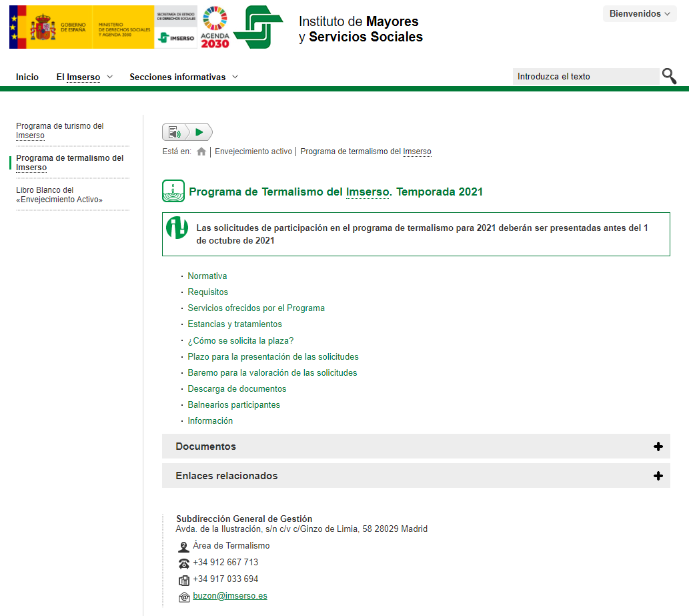Open the text-to-speech reader icon
The width and height of the screenshot is (689, 616).
(x=175, y=132)
